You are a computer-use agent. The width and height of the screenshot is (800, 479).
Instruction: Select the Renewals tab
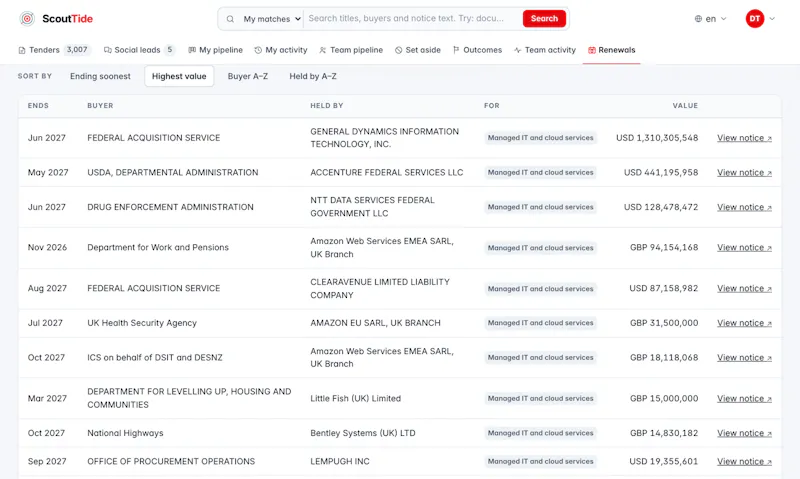tap(611, 50)
